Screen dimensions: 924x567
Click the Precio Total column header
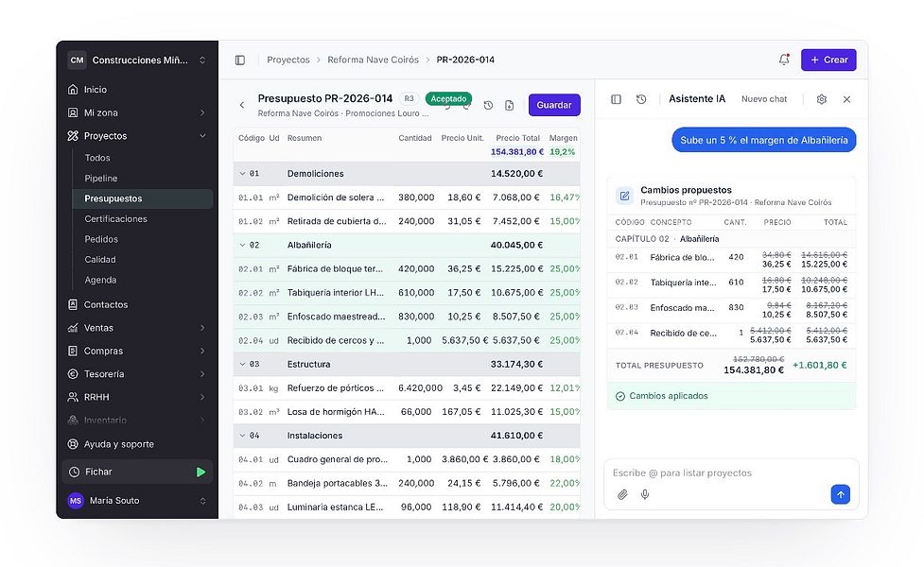(518, 138)
